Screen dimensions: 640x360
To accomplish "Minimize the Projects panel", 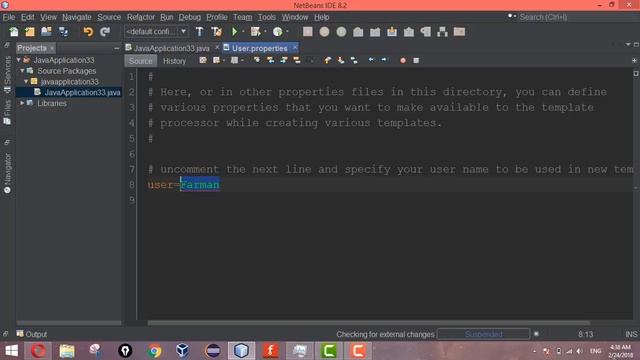I will [116, 48].
